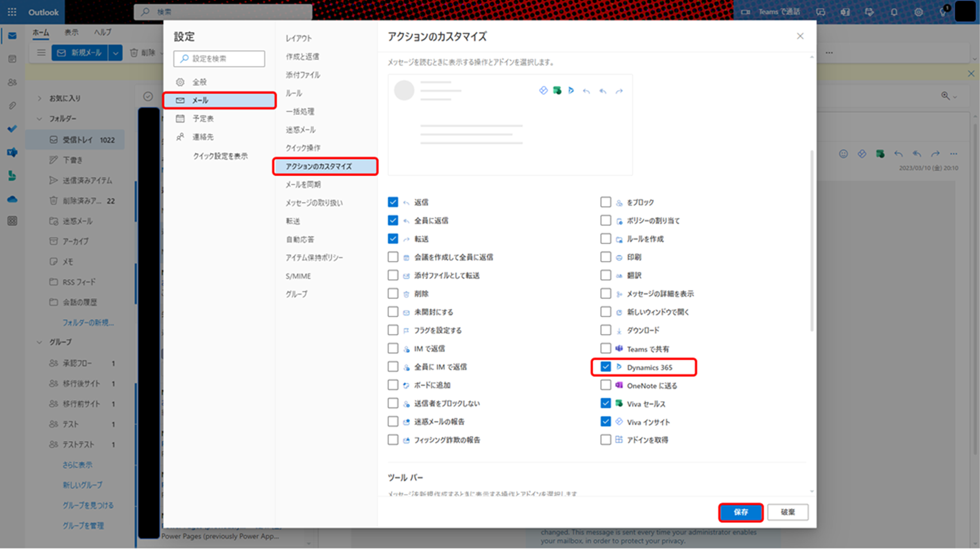Dismiss the yellow notification bar

[x=971, y=73]
